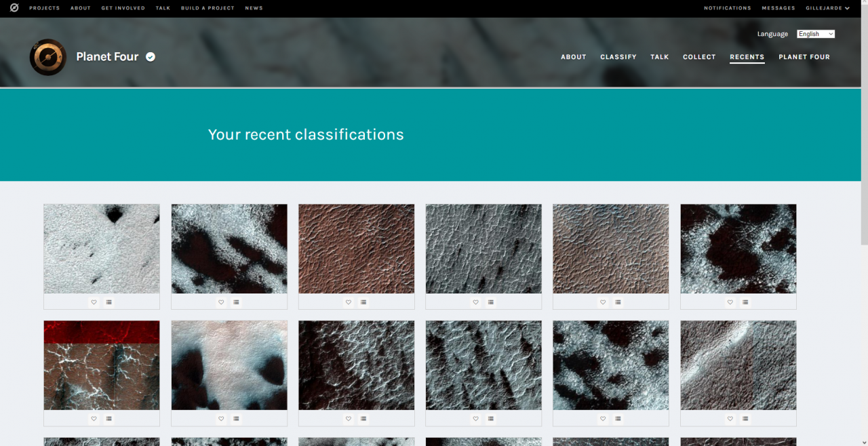Open PROJECTS in the top navigation bar
This screenshot has width=868, height=446.
45,8
